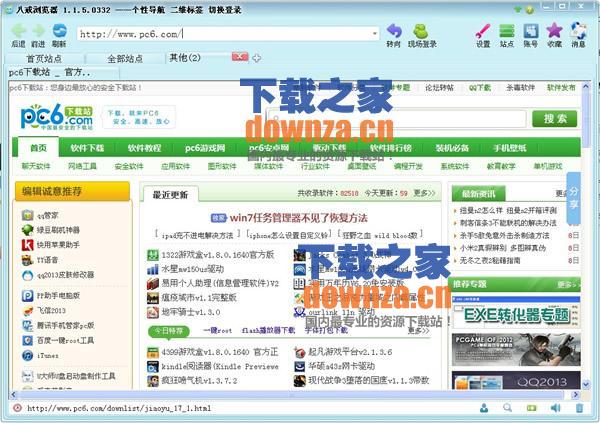This screenshot has width=600, height=423.
Task: Click the green icon in status bar
Action: point(532,408)
